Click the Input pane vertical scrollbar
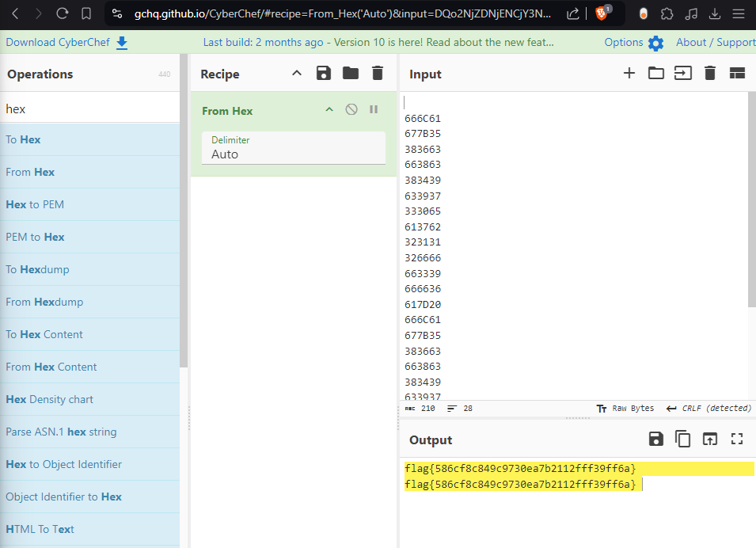756x548 pixels. coord(752,200)
